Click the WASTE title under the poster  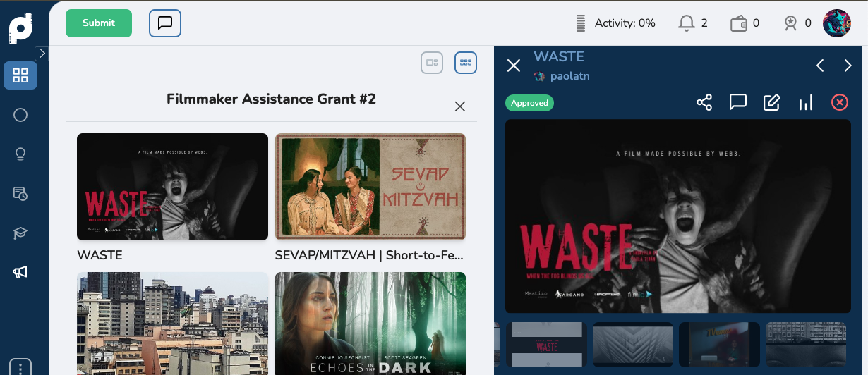[x=100, y=255]
